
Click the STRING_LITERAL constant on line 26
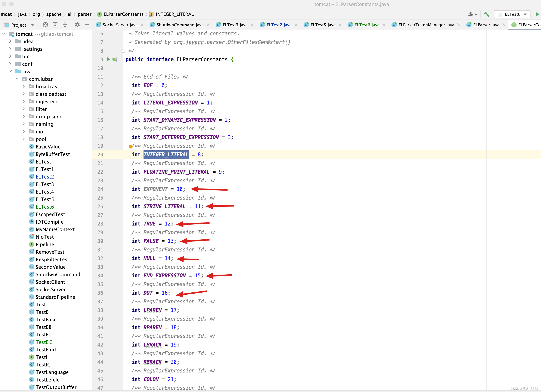click(164, 206)
